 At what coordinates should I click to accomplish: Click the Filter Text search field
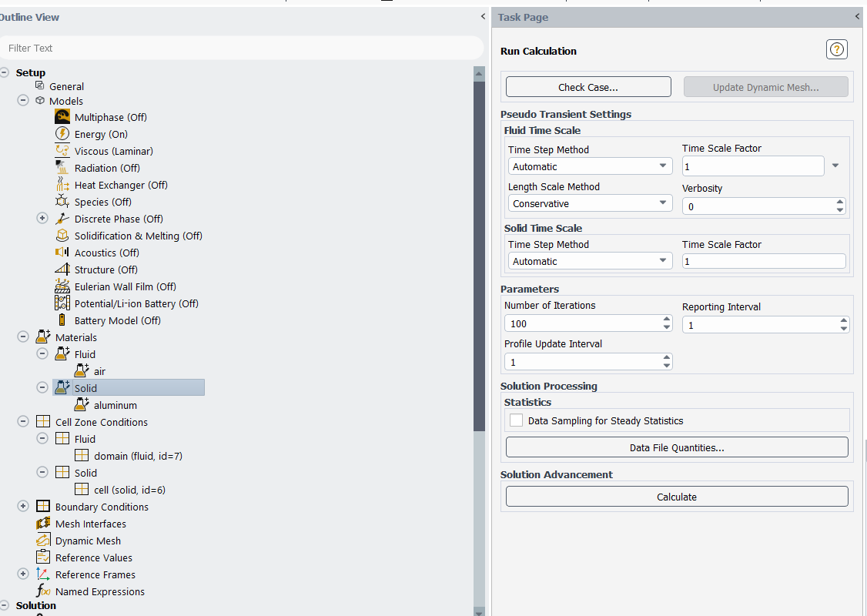pos(242,48)
